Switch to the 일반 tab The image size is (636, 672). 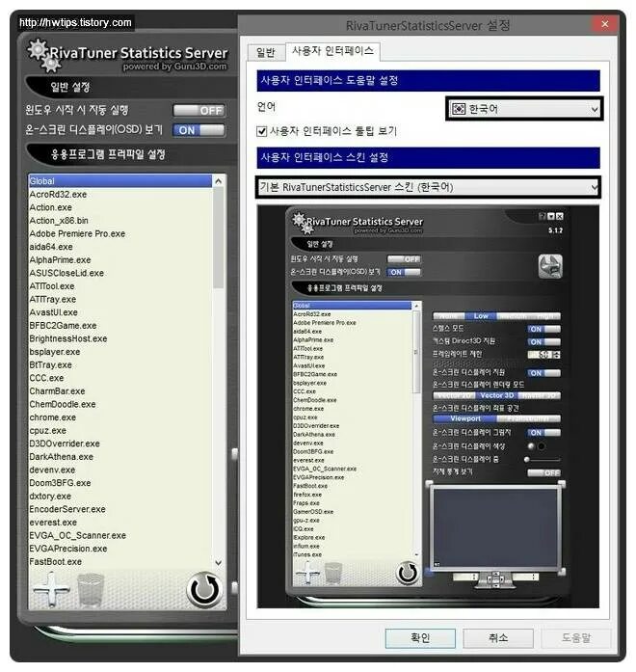[266, 53]
